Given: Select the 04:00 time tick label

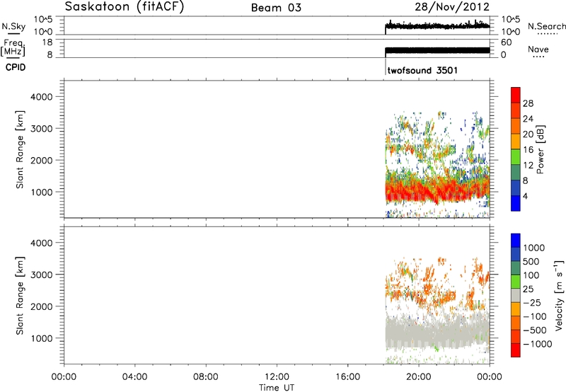Looking at the screenshot, I should coord(134,377).
